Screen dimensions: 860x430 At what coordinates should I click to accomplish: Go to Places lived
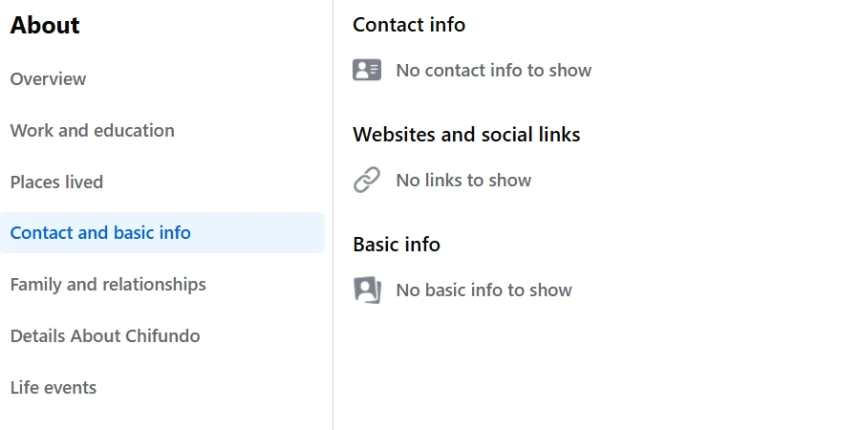tap(56, 182)
